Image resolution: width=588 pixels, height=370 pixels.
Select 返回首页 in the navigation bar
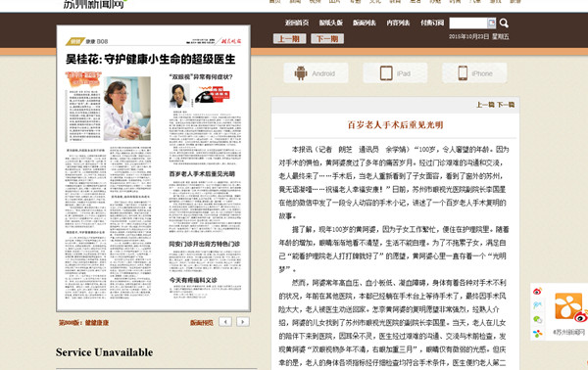297,23
